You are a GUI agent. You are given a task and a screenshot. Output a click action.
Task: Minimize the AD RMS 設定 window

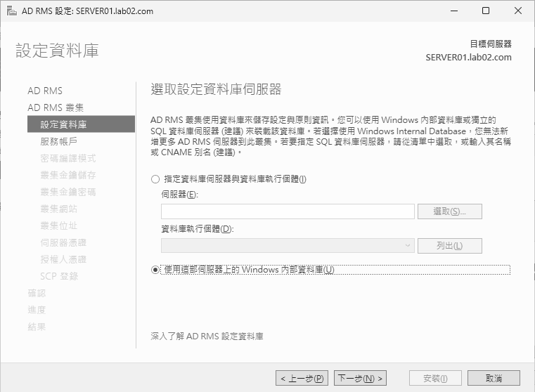454,11
